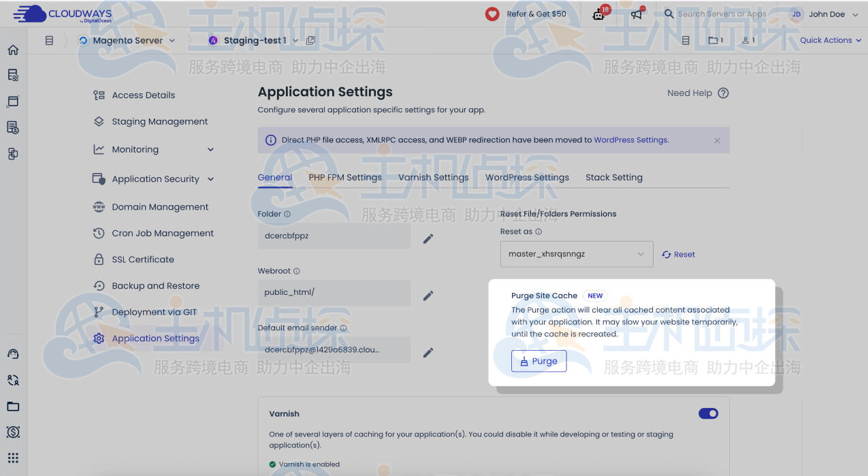
Task: Click the Search Servers or Apps field
Action: coord(722,14)
